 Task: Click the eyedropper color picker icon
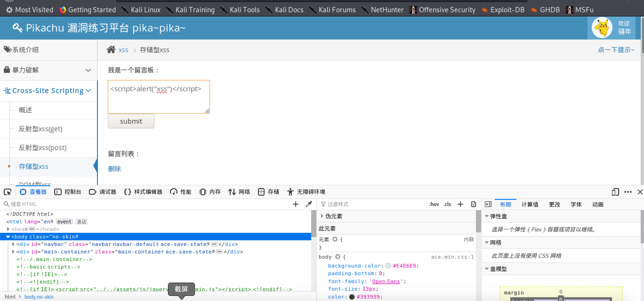tap(309, 204)
